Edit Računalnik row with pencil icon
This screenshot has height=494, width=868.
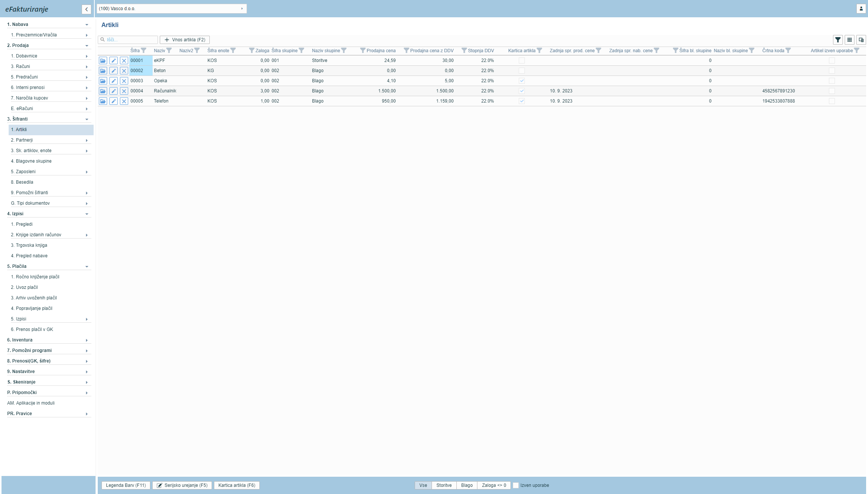pos(113,91)
